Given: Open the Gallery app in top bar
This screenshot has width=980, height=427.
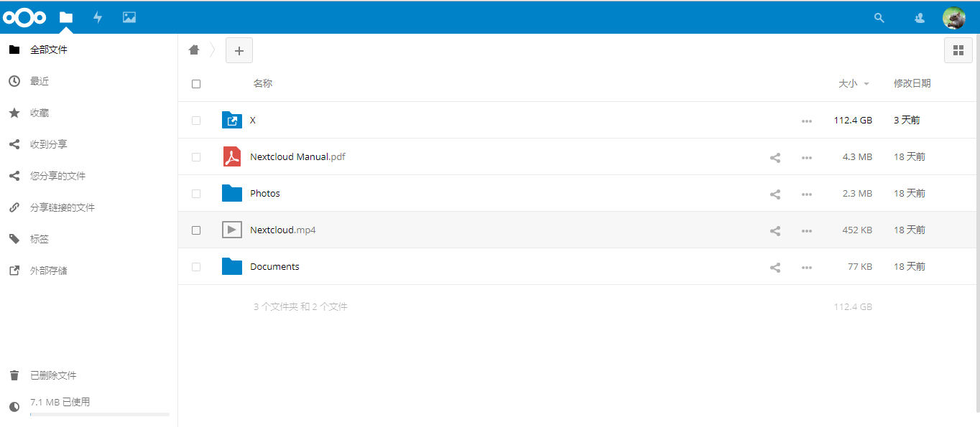Looking at the screenshot, I should [129, 17].
